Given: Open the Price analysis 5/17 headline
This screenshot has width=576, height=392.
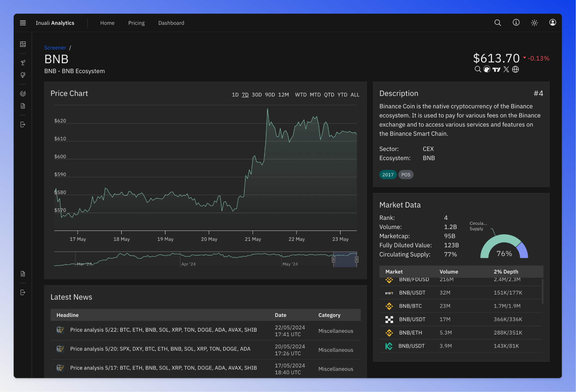Looking at the screenshot, I should pyautogui.click(x=164, y=368).
